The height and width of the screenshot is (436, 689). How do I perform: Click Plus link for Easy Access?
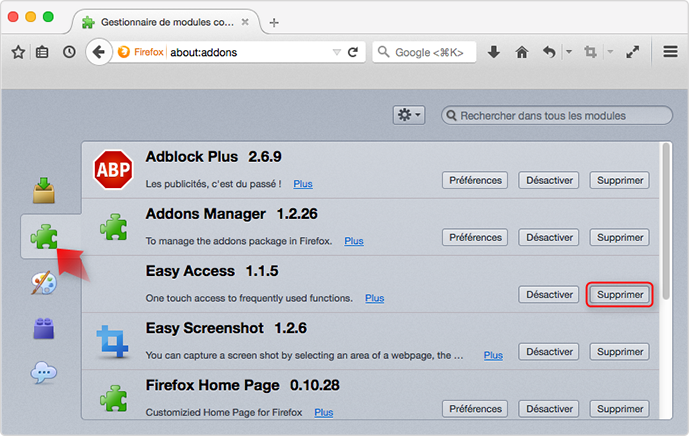click(374, 298)
